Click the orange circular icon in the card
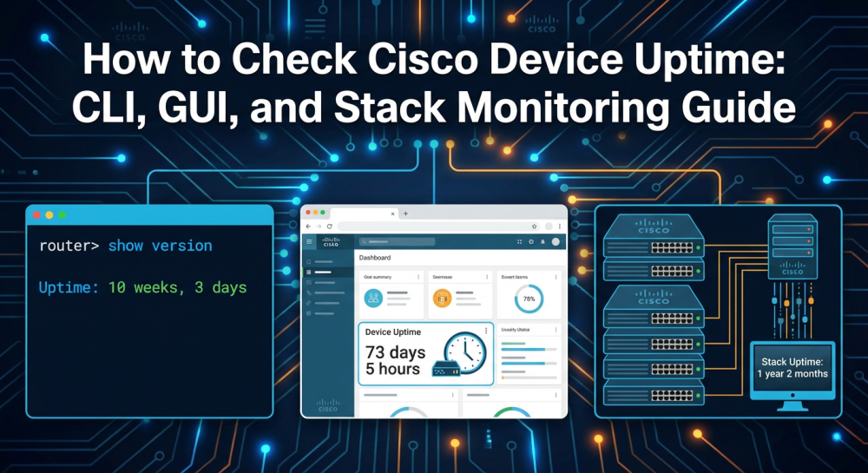The image size is (868, 473). click(x=443, y=299)
